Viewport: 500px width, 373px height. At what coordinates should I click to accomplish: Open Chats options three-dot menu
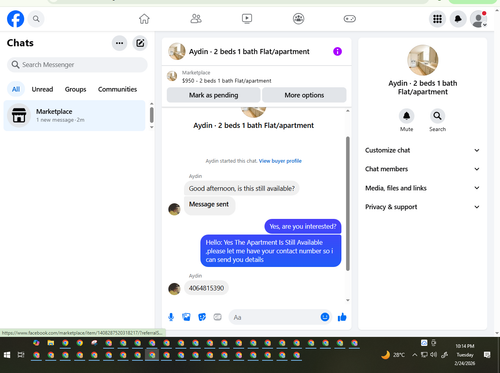tap(119, 43)
